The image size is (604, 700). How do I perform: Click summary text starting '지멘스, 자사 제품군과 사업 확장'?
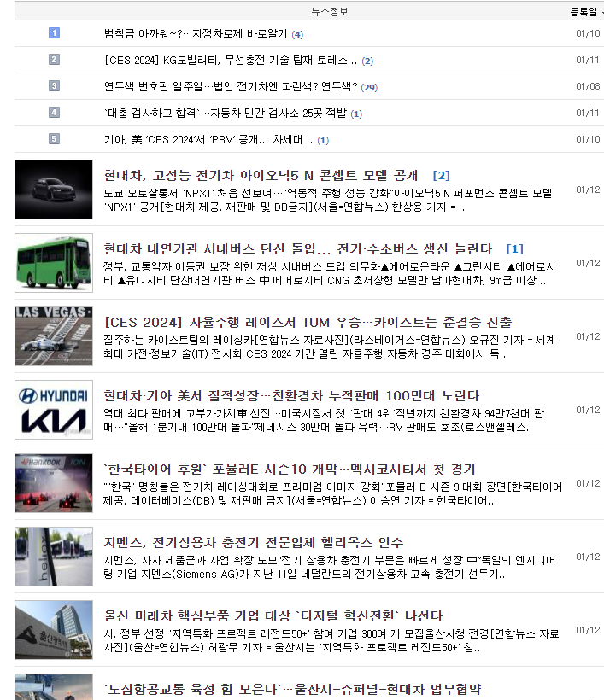point(330,567)
